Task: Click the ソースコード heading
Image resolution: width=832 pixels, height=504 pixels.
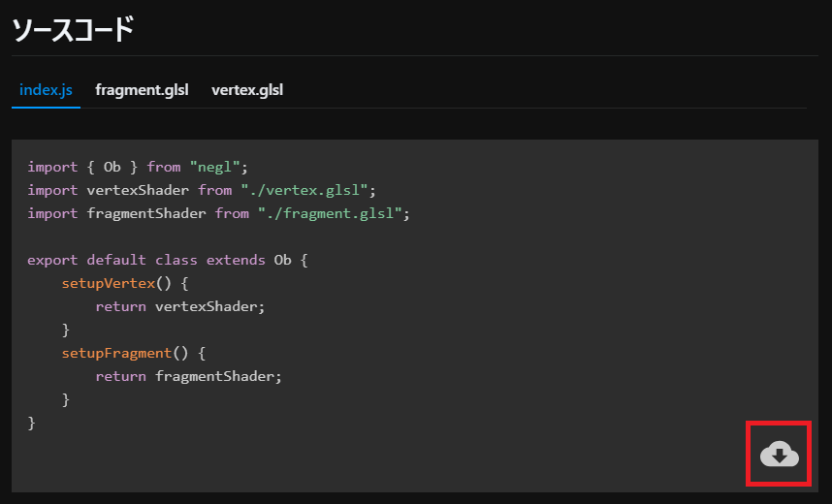Action: point(73,30)
